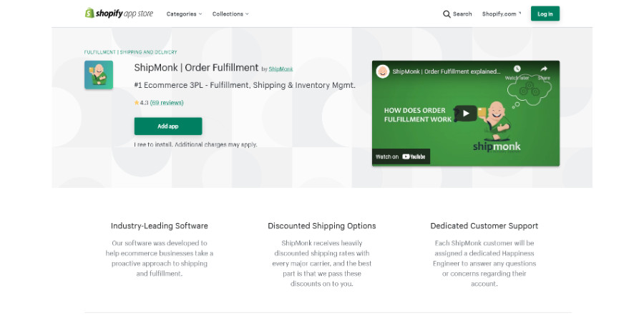Play the ShipMonk YouTube video
This screenshot has width=644, height=323.
tap(465, 114)
